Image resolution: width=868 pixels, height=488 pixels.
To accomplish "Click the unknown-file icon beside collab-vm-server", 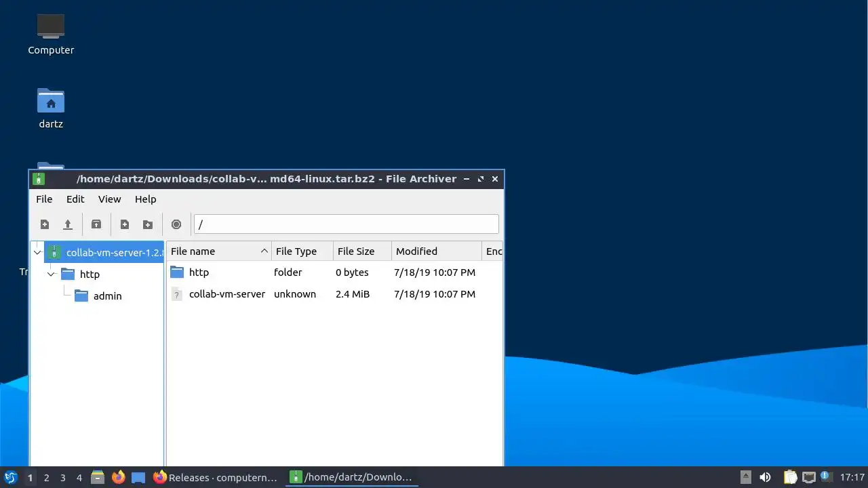I will pos(177,294).
